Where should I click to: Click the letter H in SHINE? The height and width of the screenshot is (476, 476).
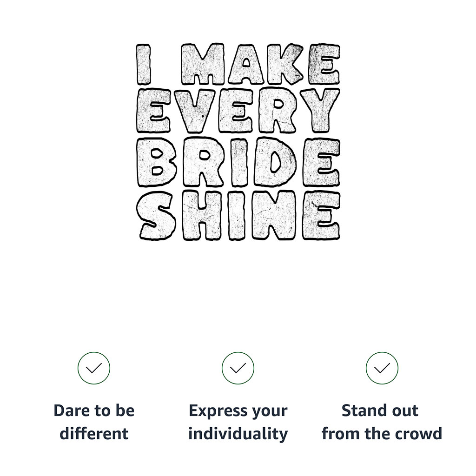(x=203, y=215)
